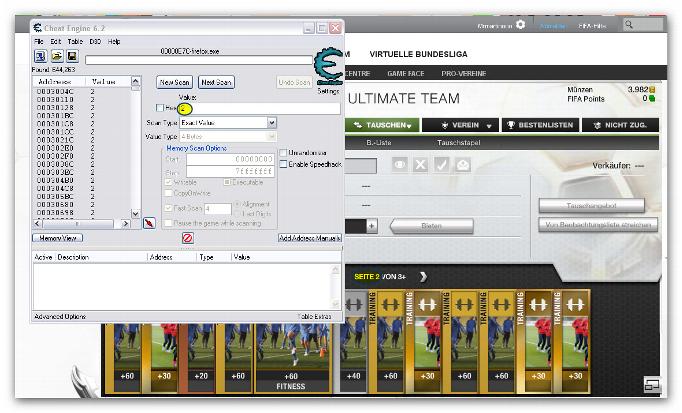Screen dimensions: 682x413
Task: Expand the Tauschen dropdown menu
Action: pyautogui.click(x=383, y=125)
